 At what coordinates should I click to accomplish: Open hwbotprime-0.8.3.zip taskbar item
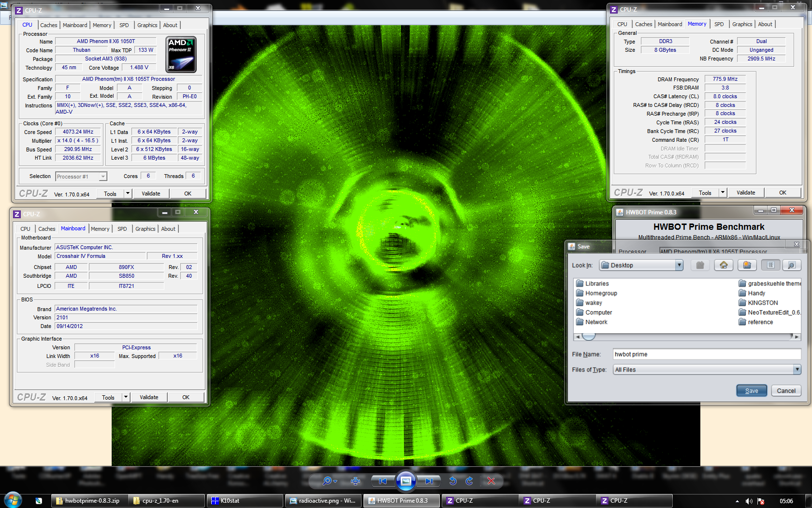pos(89,501)
